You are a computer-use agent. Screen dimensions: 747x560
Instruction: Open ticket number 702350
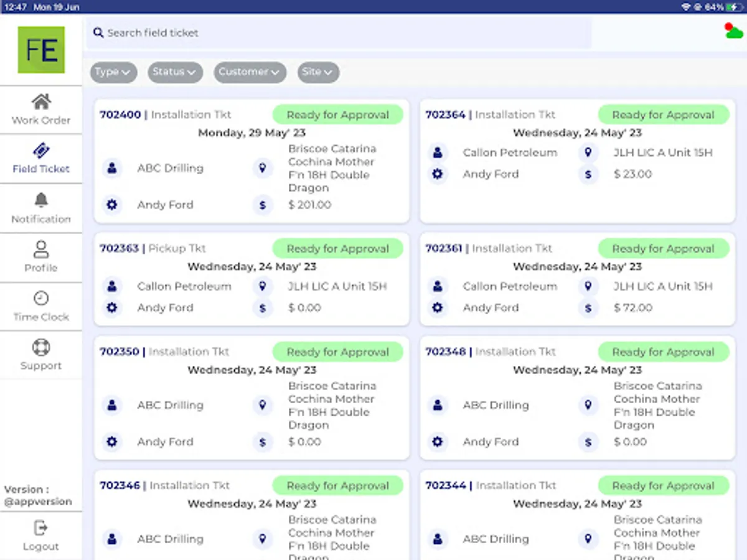click(x=120, y=352)
